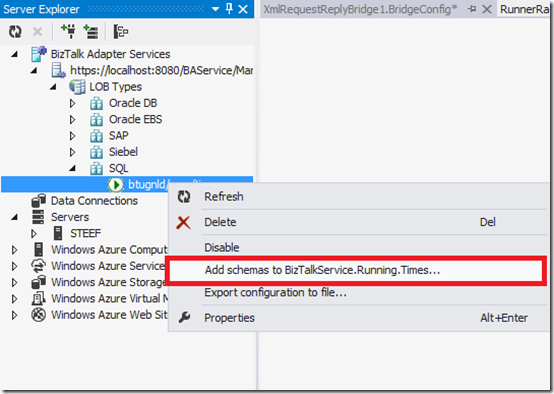This screenshot has height=394, width=554.
Task: Click the Oracle DB adapter icon
Action: pyautogui.click(x=96, y=104)
